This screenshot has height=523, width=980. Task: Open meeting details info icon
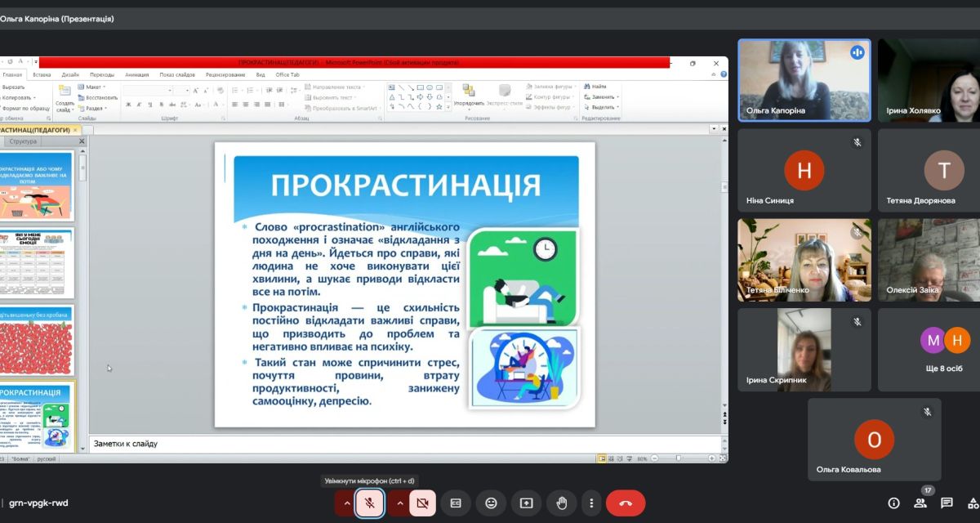tap(893, 503)
